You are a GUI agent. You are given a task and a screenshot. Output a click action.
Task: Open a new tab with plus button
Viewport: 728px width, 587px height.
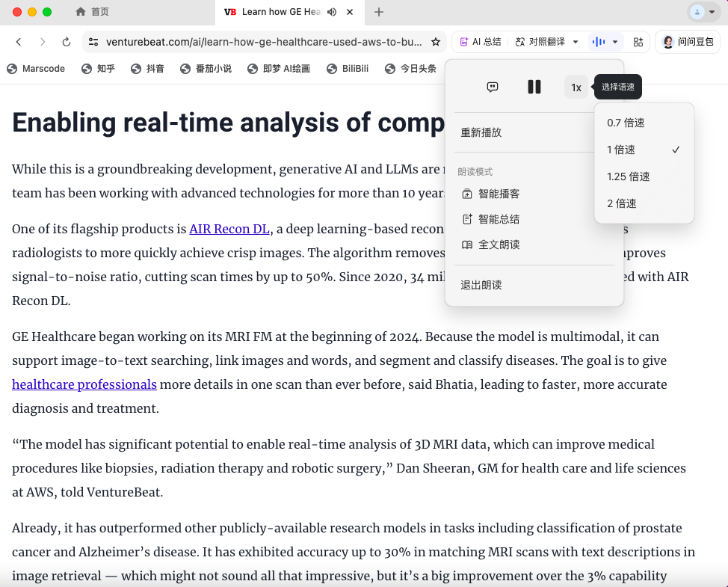[379, 12]
